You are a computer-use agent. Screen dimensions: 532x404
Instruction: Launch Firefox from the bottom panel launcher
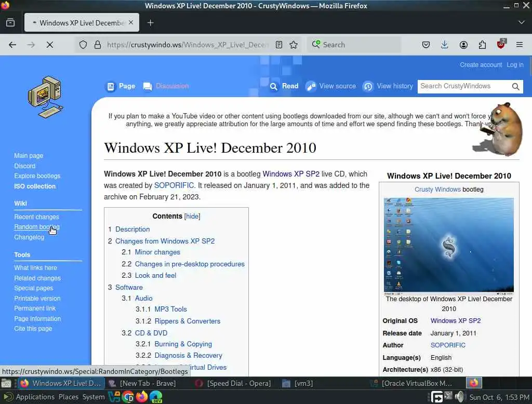pos(142,397)
